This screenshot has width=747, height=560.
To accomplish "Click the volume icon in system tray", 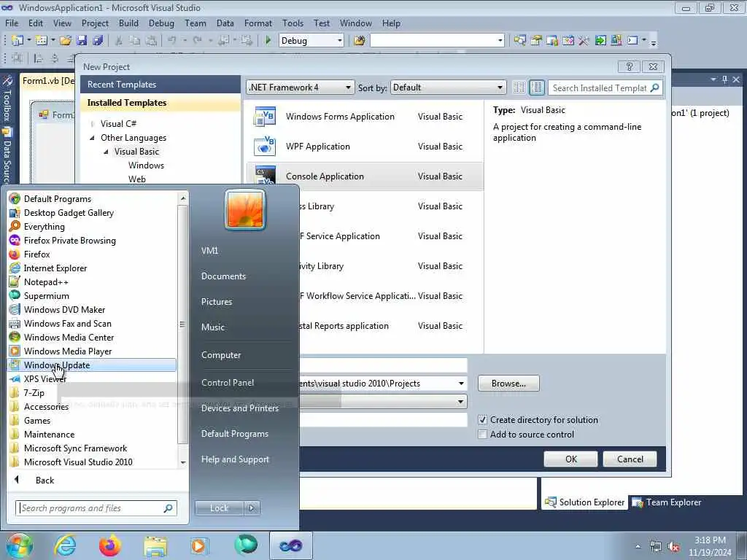I will point(673,547).
